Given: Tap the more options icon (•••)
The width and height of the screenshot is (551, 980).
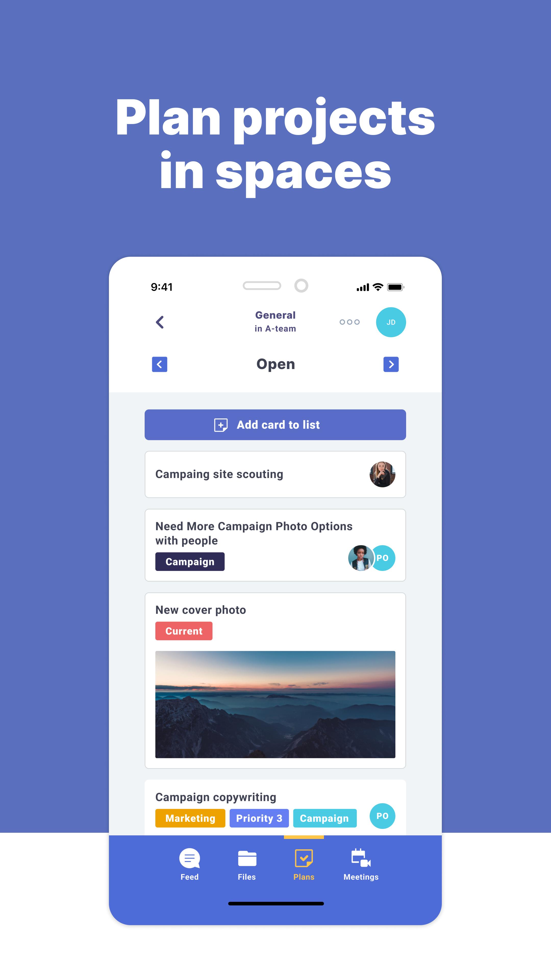Looking at the screenshot, I should tap(350, 322).
